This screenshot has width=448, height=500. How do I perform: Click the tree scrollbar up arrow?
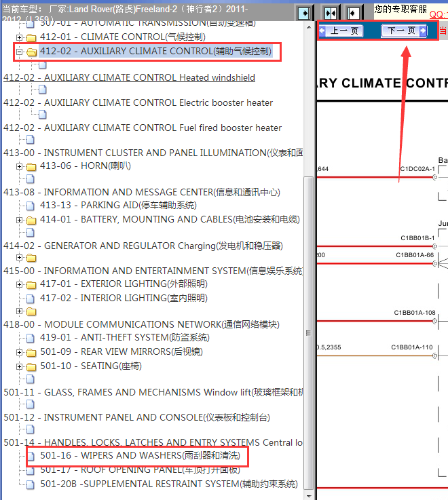pyautogui.click(x=309, y=27)
